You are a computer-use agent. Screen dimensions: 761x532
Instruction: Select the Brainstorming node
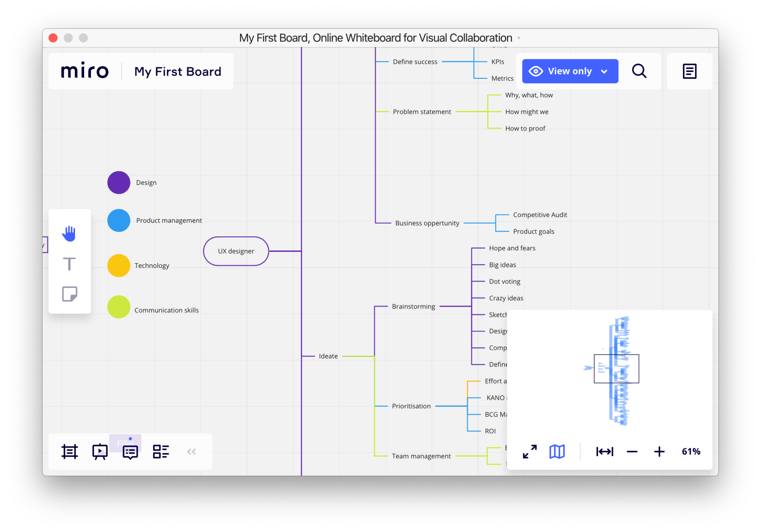[413, 306]
